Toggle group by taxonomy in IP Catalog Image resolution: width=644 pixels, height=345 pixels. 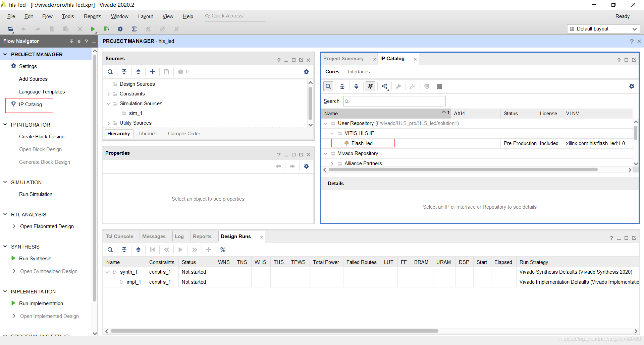pyautogui.click(x=370, y=86)
